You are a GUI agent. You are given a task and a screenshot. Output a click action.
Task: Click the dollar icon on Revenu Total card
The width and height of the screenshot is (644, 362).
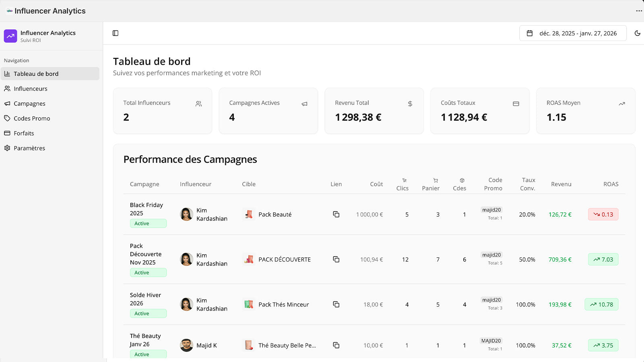tap(410, 103)
